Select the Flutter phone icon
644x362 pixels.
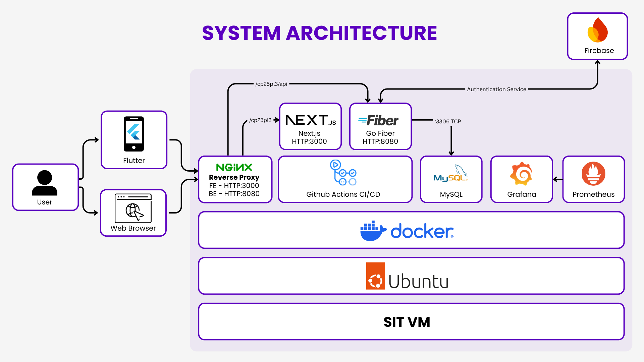pyautogui.click(x=134, y=134)
